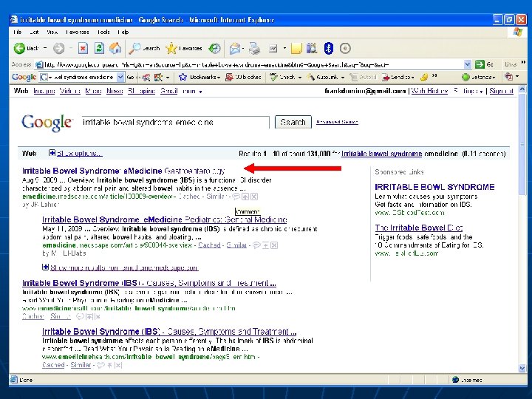Open the Web History link

[429, 91]
